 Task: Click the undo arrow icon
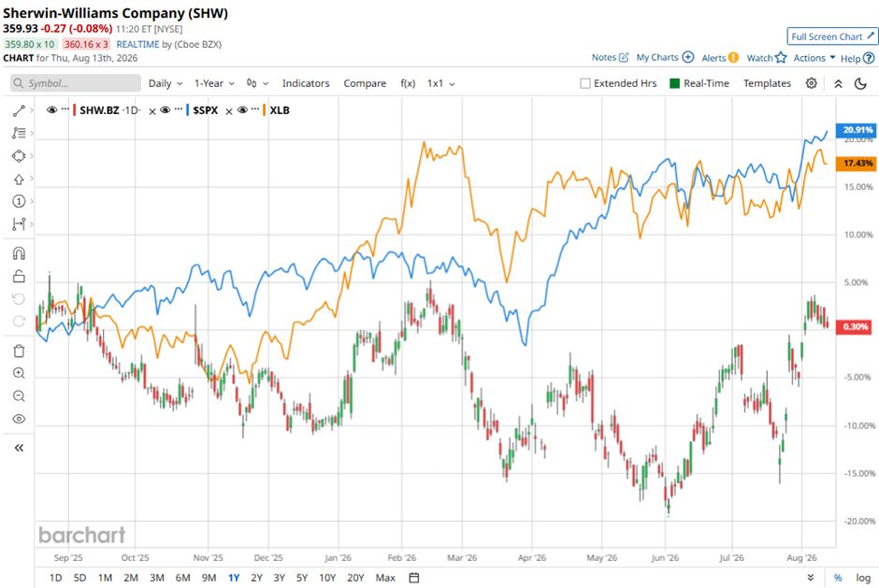pos(19,299)
